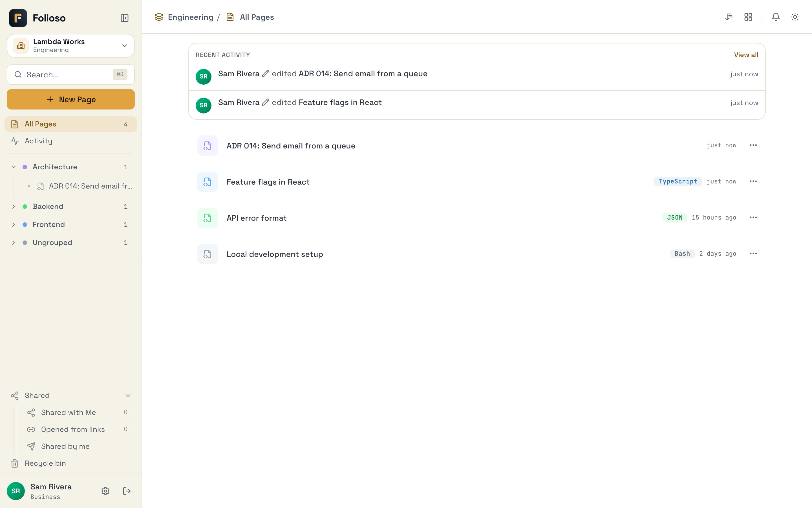Open more options for ADR 014 page
812x508 pixels.
point(753,145)
